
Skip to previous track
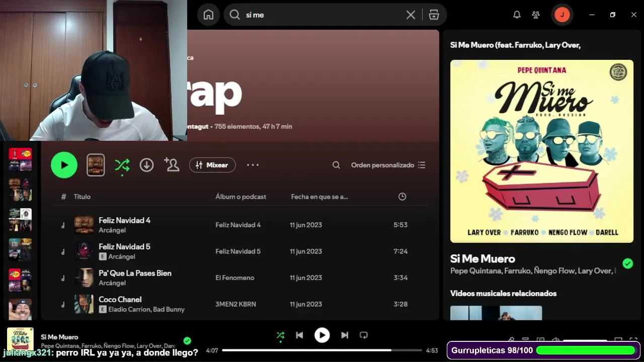pyautogui.click(x=299, y=335)
